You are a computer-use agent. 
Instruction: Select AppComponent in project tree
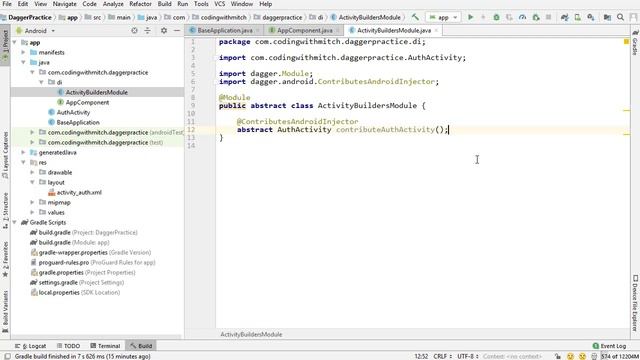87,102
